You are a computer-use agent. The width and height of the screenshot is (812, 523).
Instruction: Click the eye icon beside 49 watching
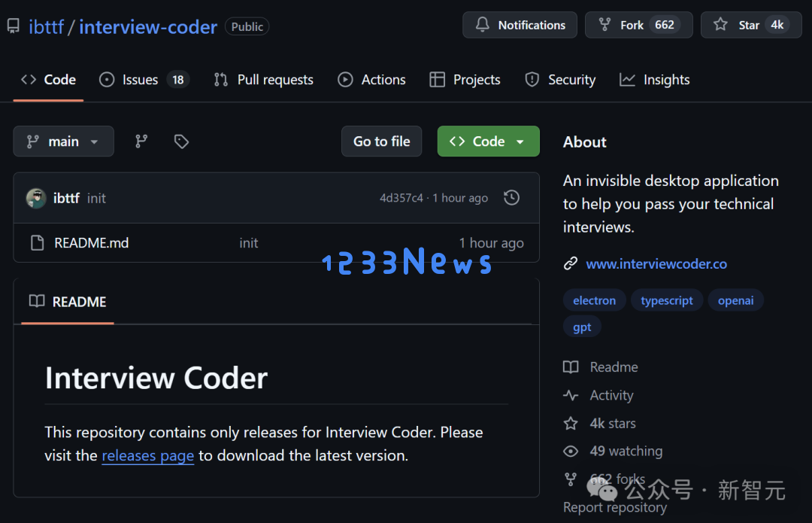click(x=571, y=452)
